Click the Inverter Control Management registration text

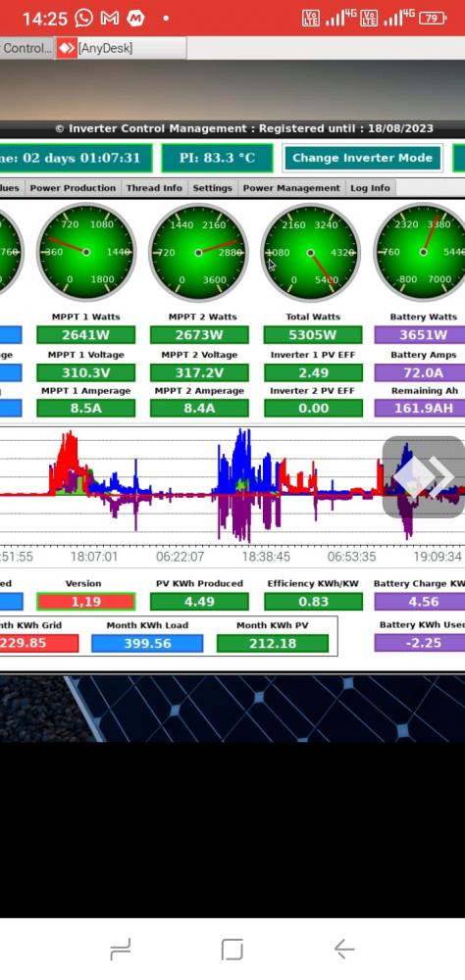(x=244, y=128)
